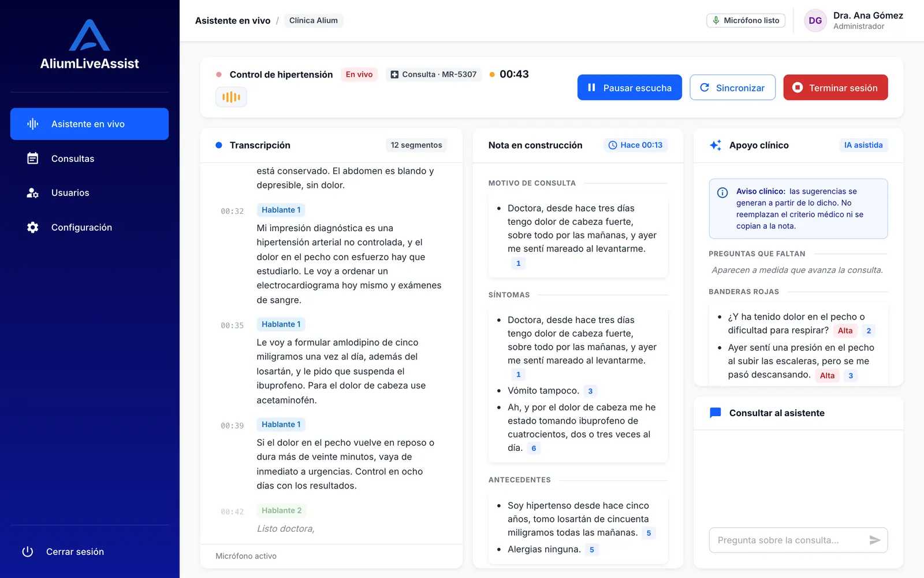This screenshot has height=578, width=924.
Task: Pause listening with Pausar escucha
Action: 629,87
